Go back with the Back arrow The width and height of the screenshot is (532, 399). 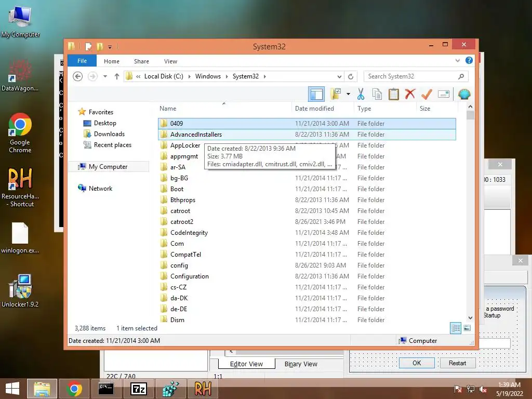point(78,76)
